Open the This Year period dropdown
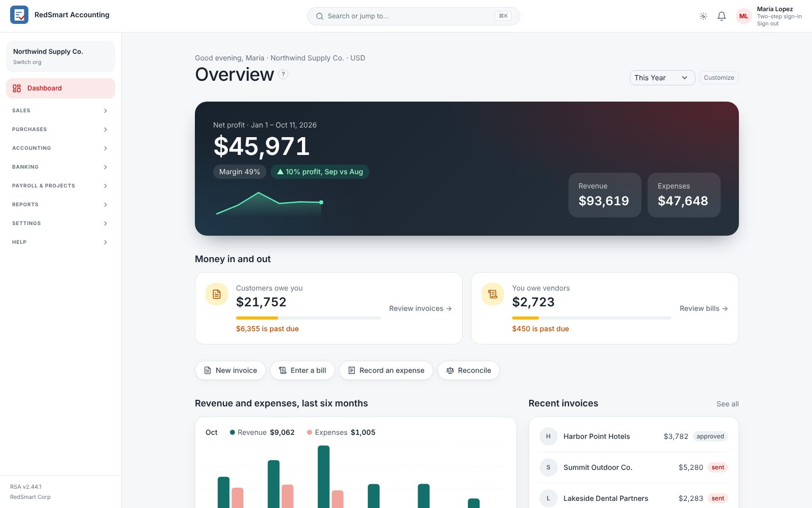Screen dimensions: 812x508 [x=662, y=78]
